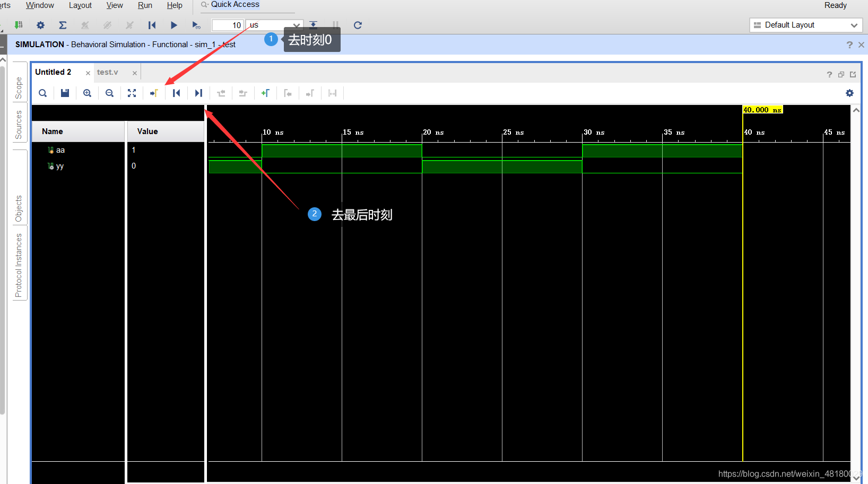Click the Value column header
The width and height of the screenshot is (868, 484).
[166, 131]
